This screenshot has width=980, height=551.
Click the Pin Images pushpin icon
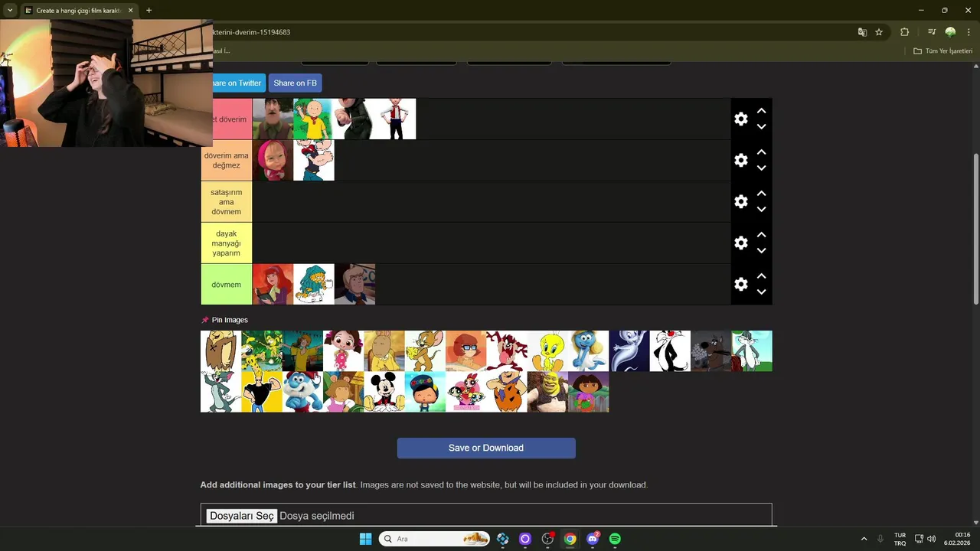pyautogui.click(x=204, y=320)
